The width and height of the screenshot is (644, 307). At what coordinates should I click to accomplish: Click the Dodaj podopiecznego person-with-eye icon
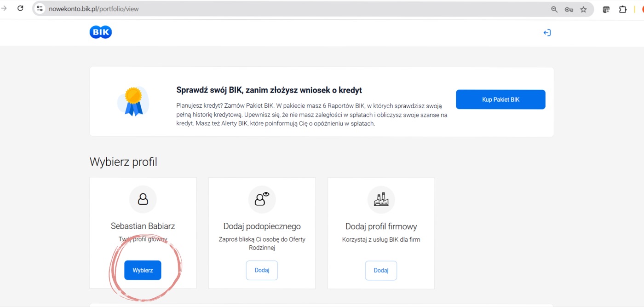(262, 199)
